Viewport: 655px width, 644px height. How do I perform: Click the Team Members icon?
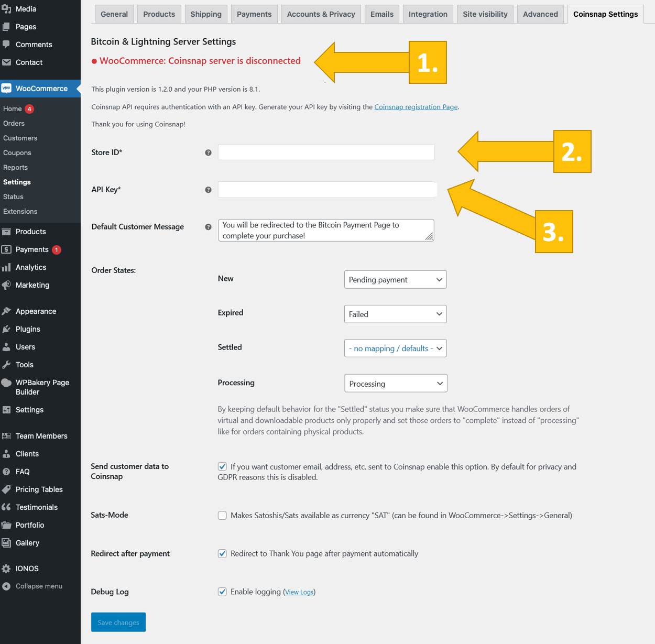coord(6,436)
